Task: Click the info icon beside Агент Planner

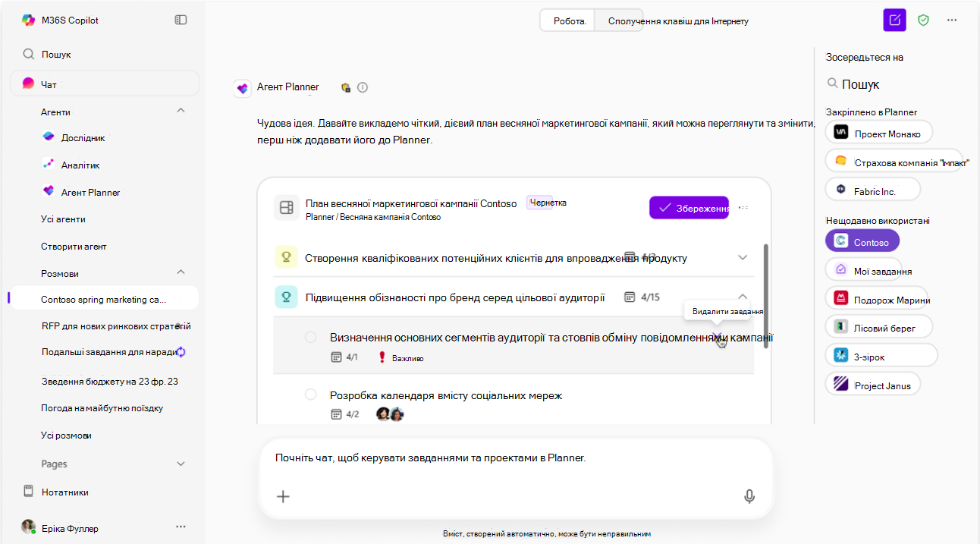Action: click(363, 87)
